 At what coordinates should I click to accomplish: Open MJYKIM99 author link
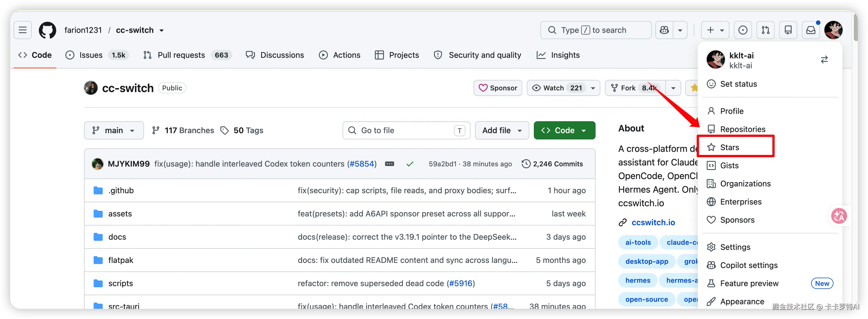pyautogui.click(x=128, y=164)
